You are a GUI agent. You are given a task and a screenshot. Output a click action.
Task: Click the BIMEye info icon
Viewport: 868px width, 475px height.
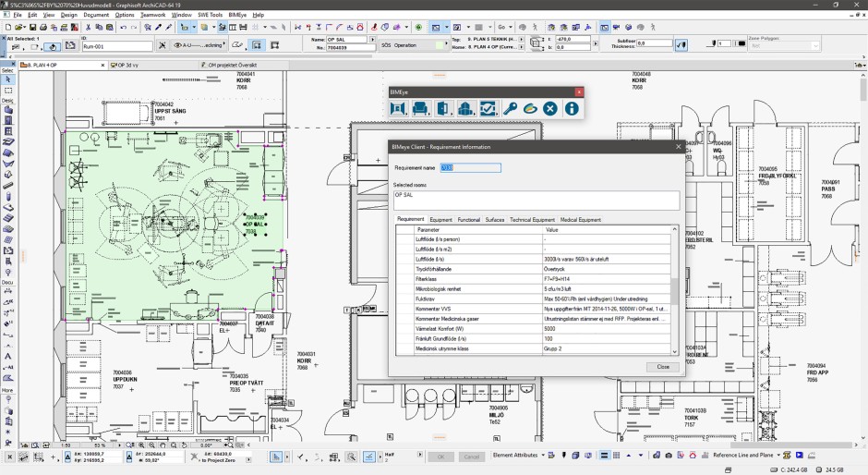572,109
